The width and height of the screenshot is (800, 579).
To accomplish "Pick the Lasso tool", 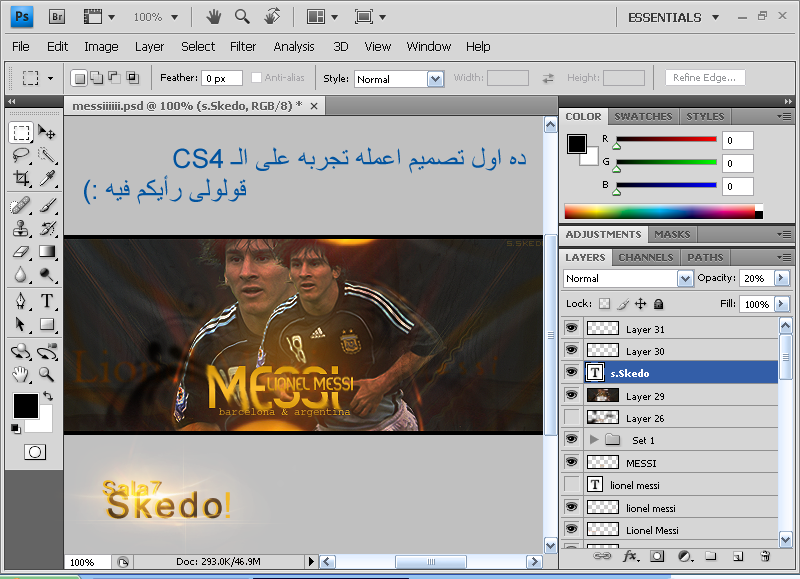I will pos(21,155).
